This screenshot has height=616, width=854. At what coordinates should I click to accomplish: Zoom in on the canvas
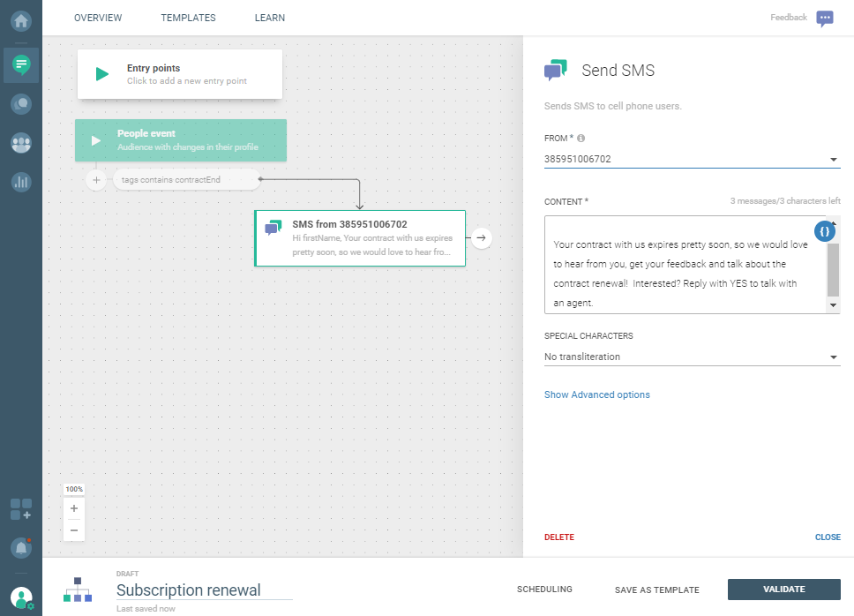click(74, 508)
